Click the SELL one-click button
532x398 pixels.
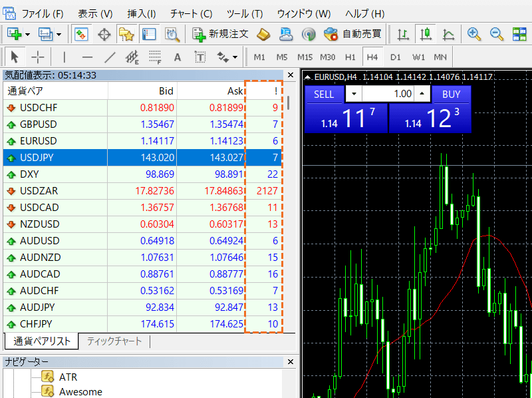(324, 94)
